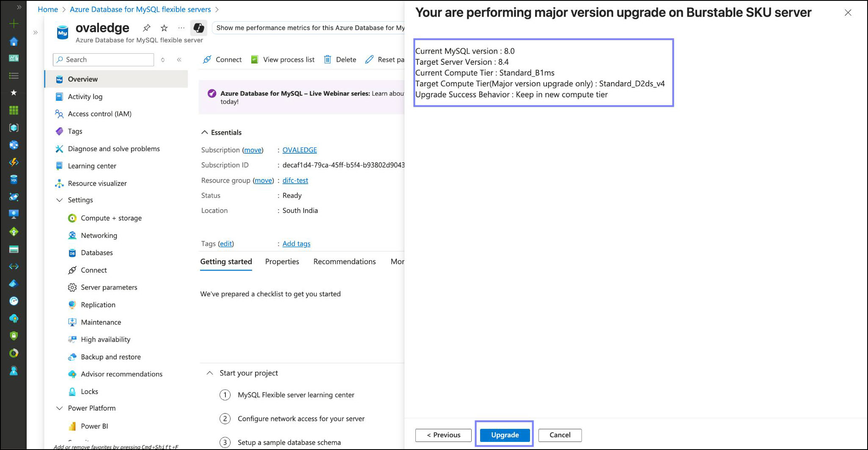Select Server parameters in Settings menu
Screen dimensions: 868x450
(x=109, y=287)
